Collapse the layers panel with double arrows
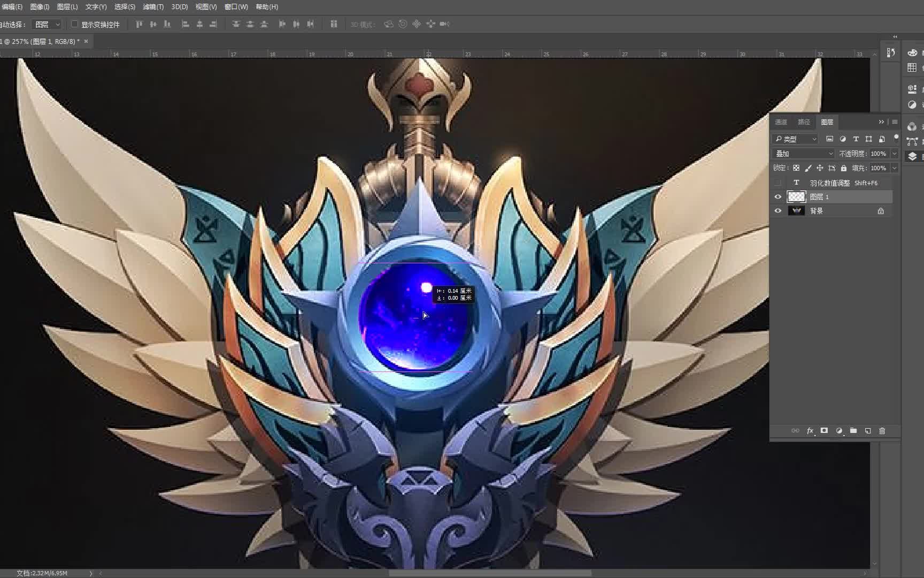The width and height of the screenshot is (924, 578). pos(882,122)
